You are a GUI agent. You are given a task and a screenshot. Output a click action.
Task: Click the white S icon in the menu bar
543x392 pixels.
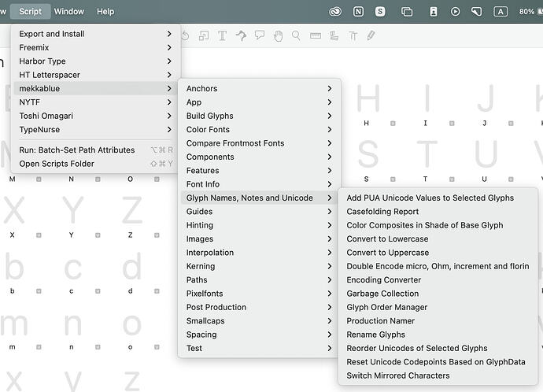pyautogui.click(x=380, y=12)
